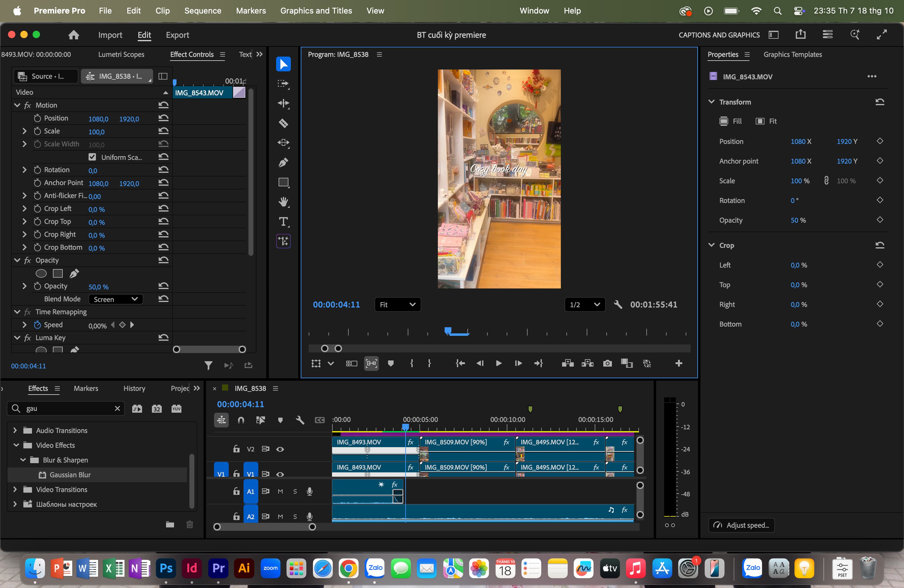Open Graphics and Titles menu

click(316, 11)
